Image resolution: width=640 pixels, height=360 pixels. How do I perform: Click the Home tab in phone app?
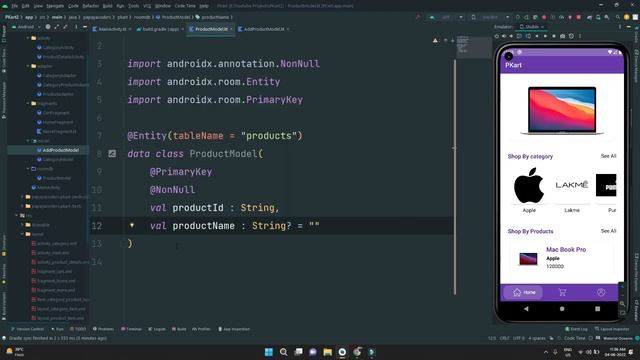[524, 292]
